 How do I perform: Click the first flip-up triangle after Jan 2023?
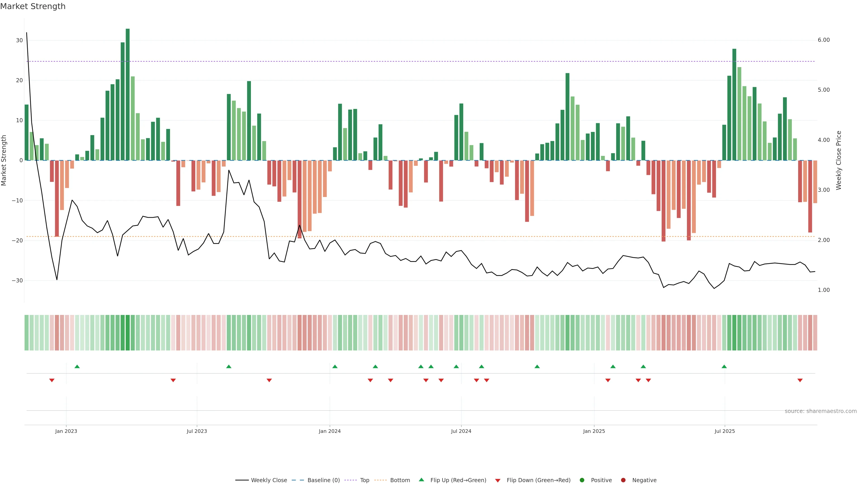77,366
